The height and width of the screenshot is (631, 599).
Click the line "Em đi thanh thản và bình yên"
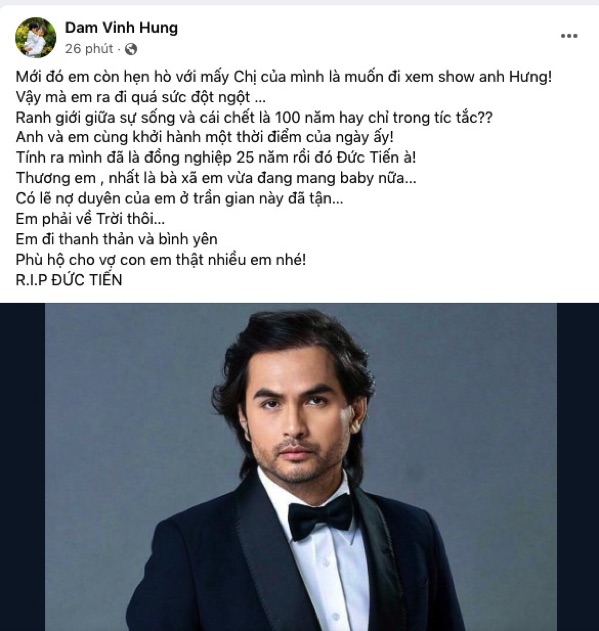pyautogui.click(x=116, y=239)
